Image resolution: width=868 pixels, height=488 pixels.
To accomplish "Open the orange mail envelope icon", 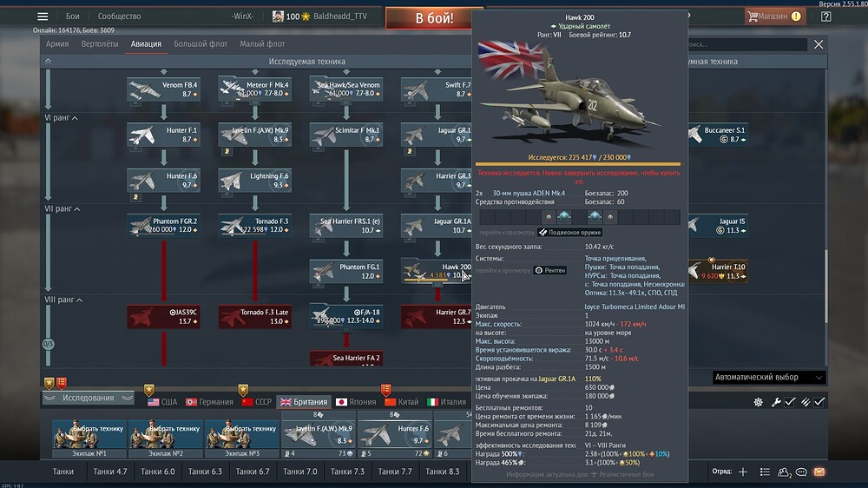I will (x=819, y=472).
